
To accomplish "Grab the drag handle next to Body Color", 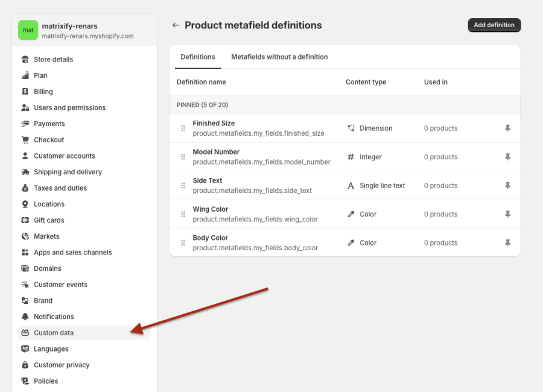I will (183, 242).
